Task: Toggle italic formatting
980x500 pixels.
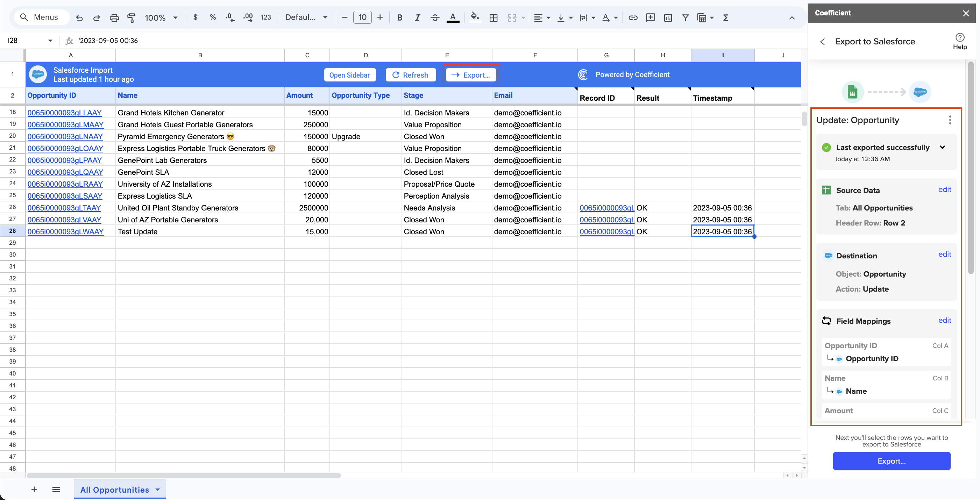Action: coord(417,17)
